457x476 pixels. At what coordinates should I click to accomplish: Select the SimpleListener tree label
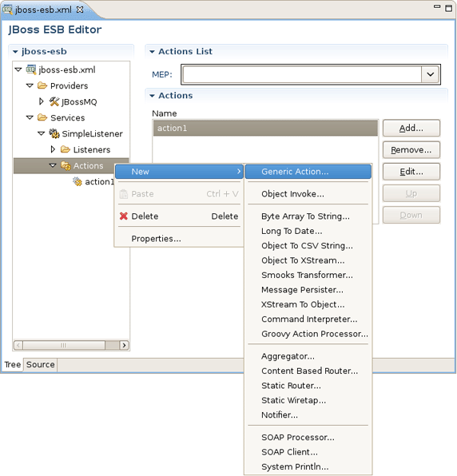pyautogui.click(x=92, y=133)
